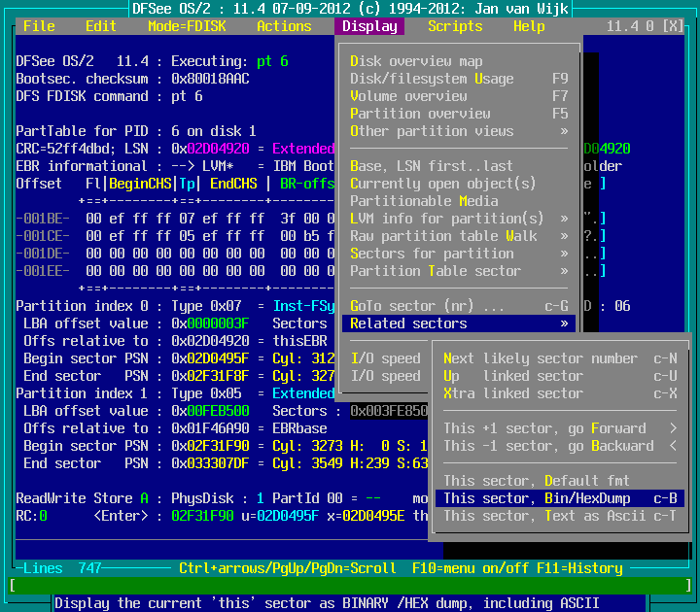Open the File menu
The width and height of the screenshot is (700, 612).
tap(39, 26)
